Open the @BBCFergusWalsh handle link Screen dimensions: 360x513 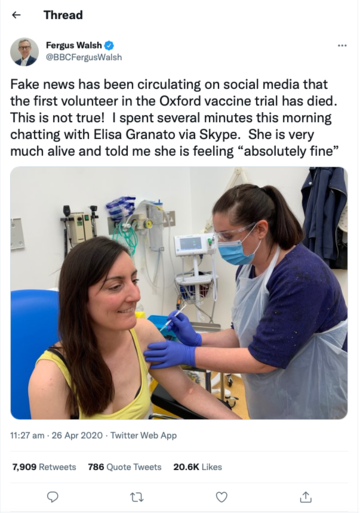84,57
